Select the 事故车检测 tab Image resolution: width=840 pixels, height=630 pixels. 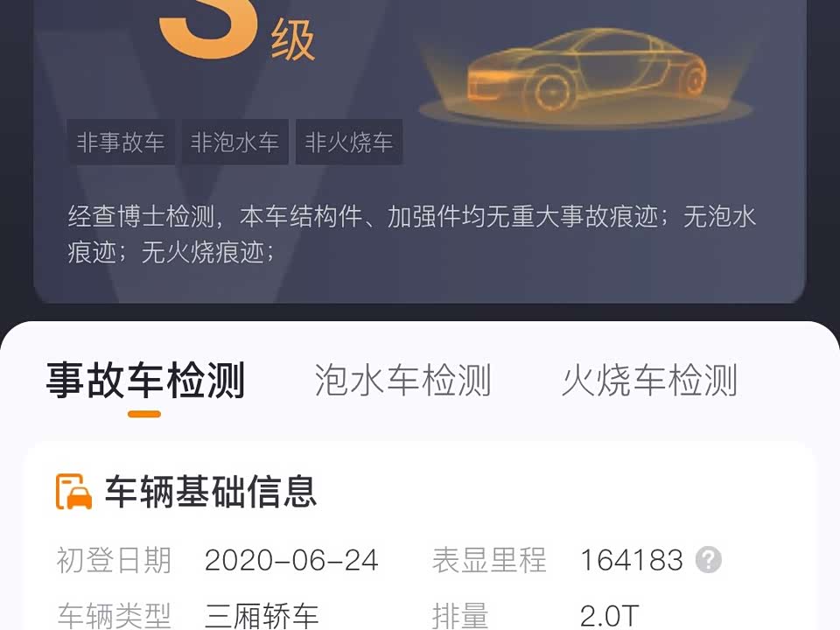[145, 381]
